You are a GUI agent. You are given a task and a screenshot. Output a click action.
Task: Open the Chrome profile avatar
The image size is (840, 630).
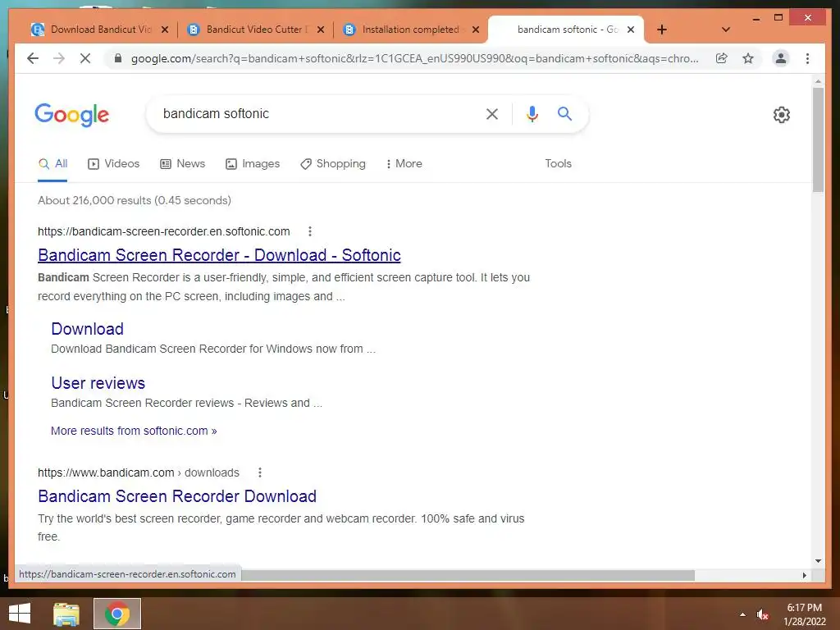click(781, 58)
